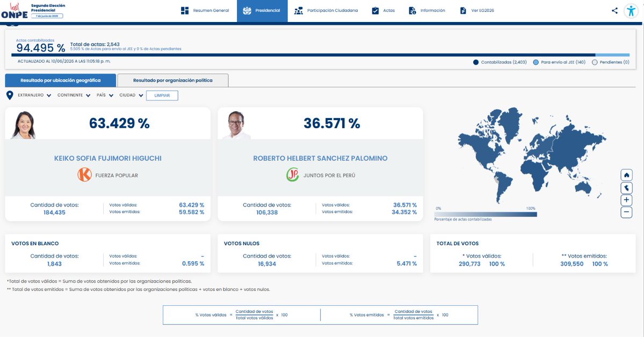Click the valid votes total 290,773
This screenshot has height=337, width=644.
[469, 264]
